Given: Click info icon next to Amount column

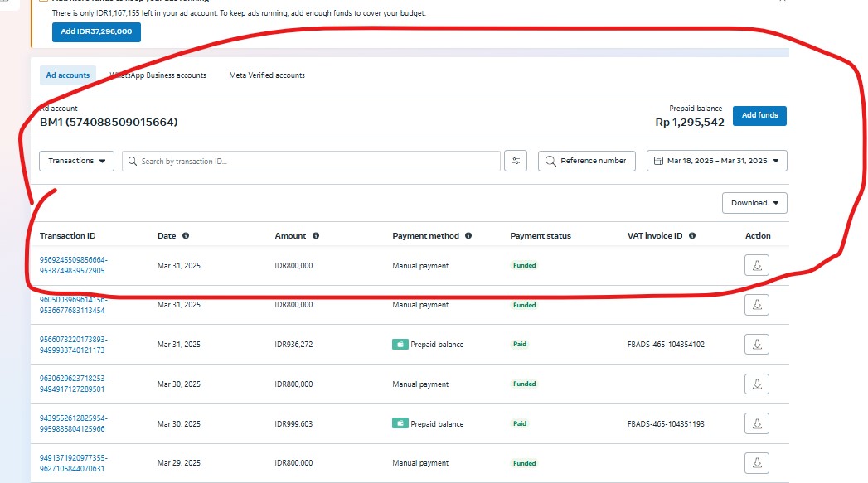Looking at the screenshot, I should pos(316,236).
